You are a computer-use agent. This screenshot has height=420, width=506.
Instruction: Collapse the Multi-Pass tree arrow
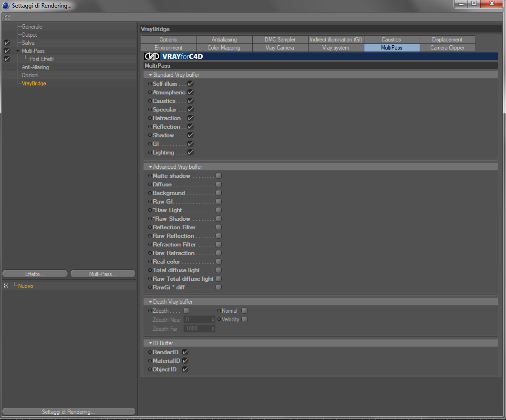pos(18,51)
